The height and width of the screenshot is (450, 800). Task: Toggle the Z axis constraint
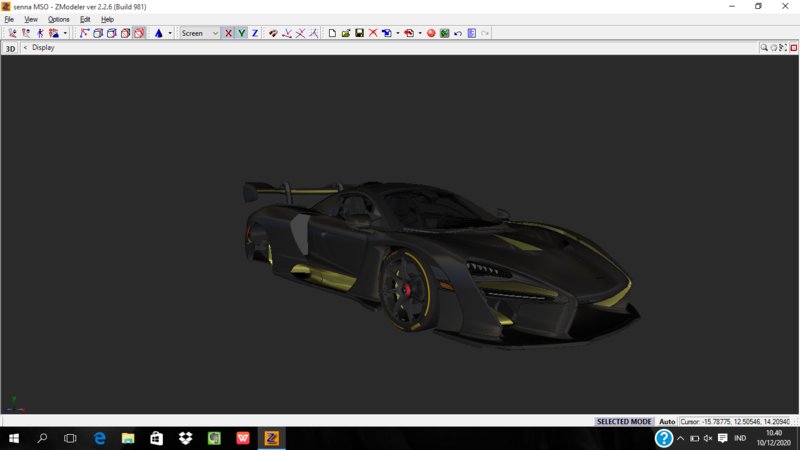tap(255, 33)
